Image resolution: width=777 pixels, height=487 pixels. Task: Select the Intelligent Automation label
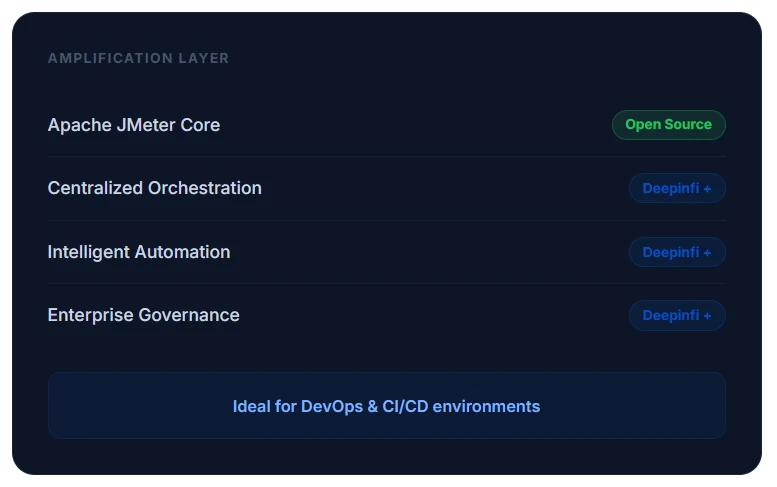[x=139, y=252]
